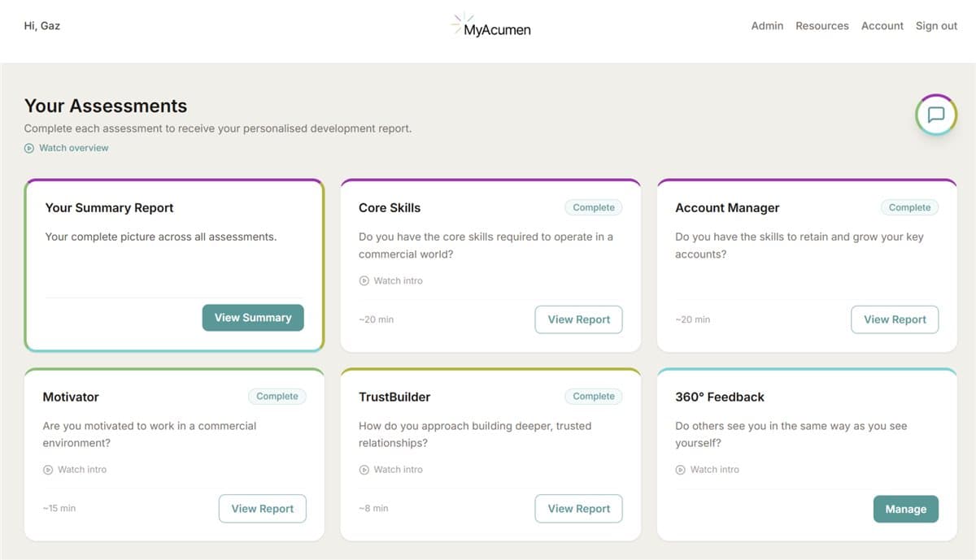Image resolution: width=976 pixels, height=560 pixels.
Task: Click the "Hi, Gaz" greeting
Action: tap(42, 25)
